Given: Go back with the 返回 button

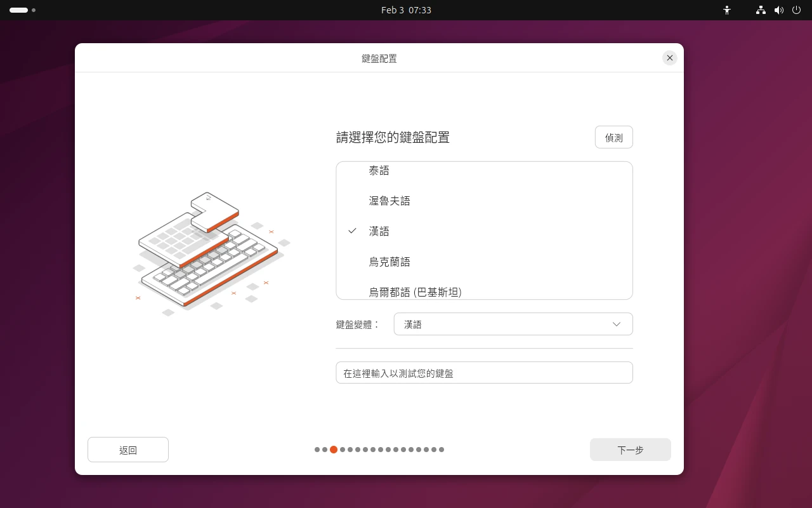Looking at the screenshot, I should tap(128, 450).
